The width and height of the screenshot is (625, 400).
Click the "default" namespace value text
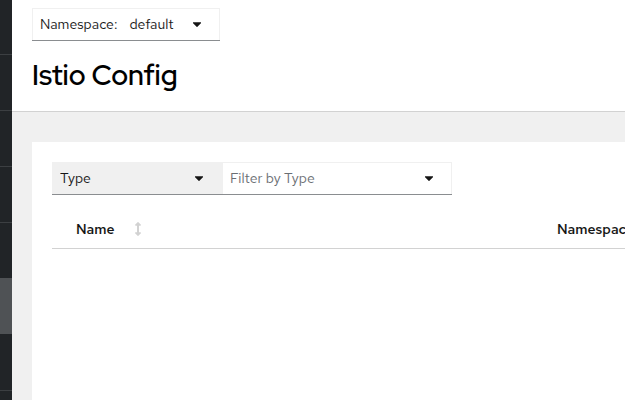pos(151,24)
